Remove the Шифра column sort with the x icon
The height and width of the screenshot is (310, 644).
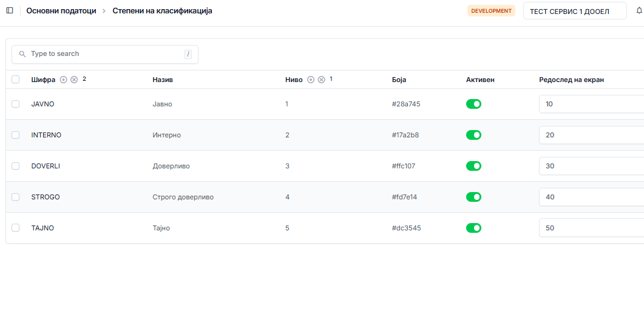pos(74,80)
